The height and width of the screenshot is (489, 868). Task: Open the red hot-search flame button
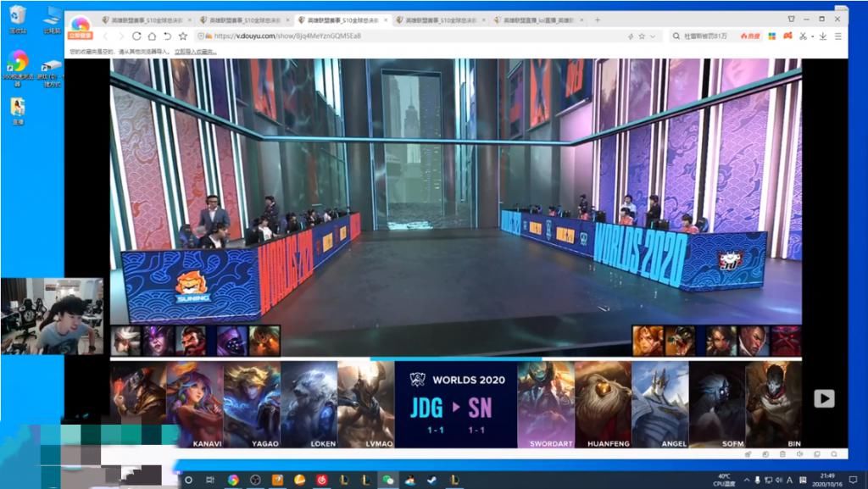[x=750, y=36]
